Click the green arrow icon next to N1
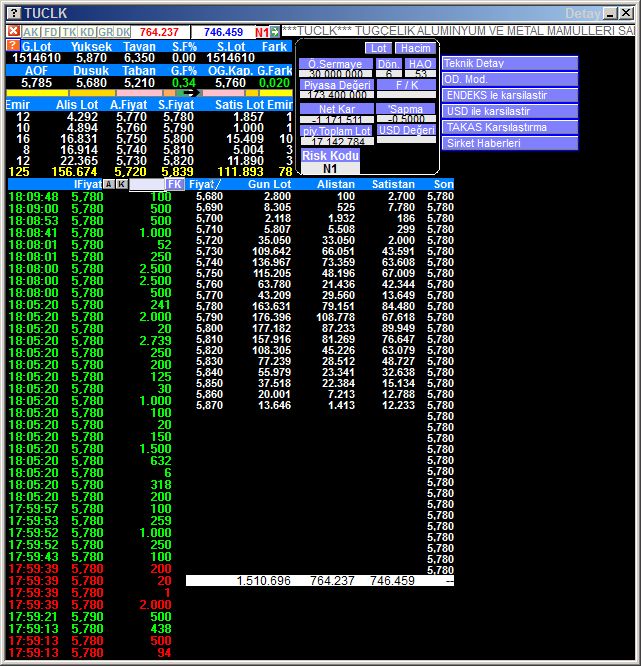Image resolution: width=641 pixels, height=666 pixels. (x=275, y=32)
